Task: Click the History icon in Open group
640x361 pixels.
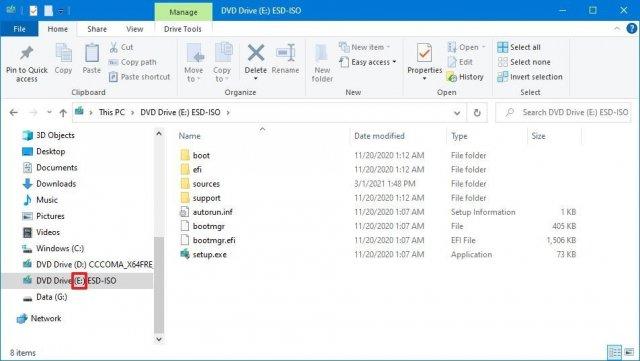Action: coord(451,77)
